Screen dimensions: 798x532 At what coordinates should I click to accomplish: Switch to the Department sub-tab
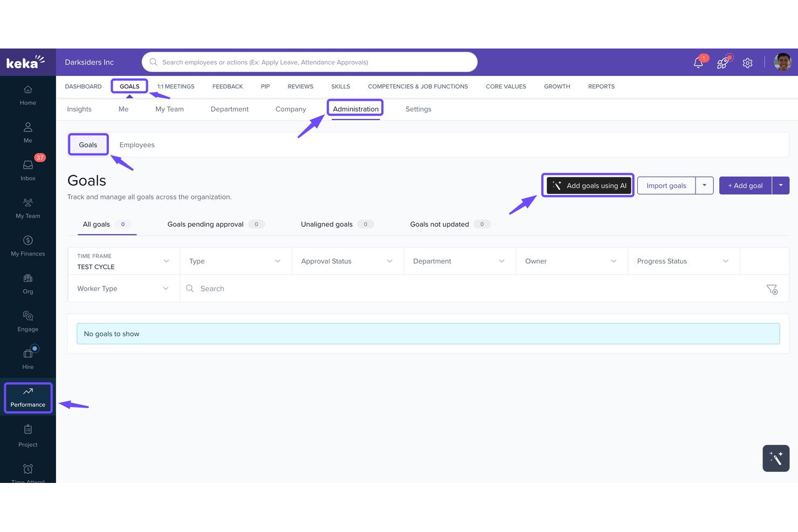[230, 109]
